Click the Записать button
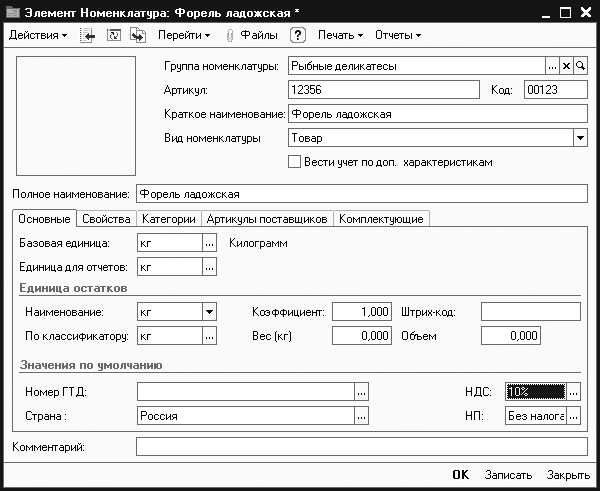The height and width of the screenshot is (491, 600). 509,475
